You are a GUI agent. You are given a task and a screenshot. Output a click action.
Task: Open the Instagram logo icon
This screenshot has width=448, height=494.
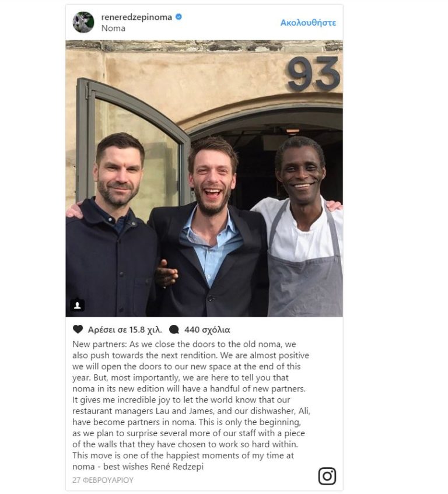pyautogui.click(x=327, y=476)
